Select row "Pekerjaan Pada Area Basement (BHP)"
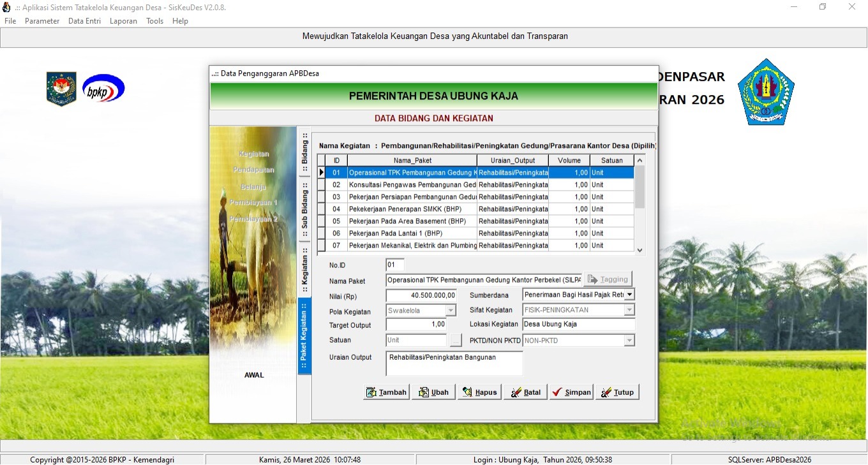868x465 pixels. [x=476, y=221]
